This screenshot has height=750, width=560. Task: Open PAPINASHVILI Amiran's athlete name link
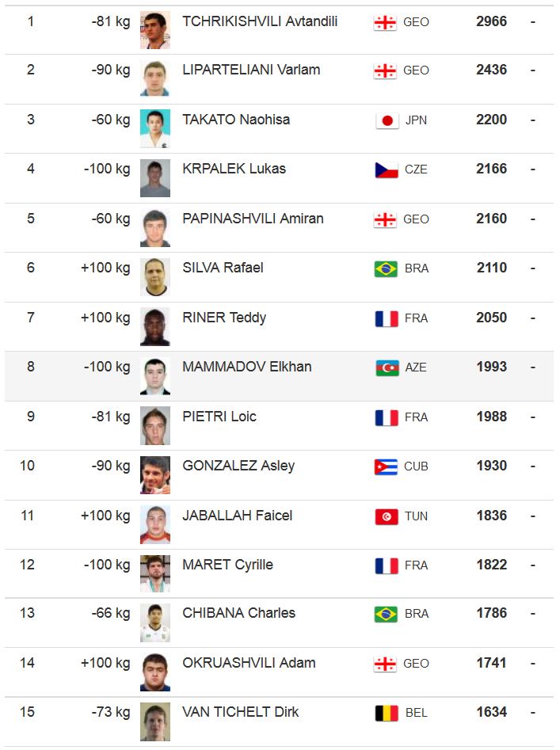(253, 219)
